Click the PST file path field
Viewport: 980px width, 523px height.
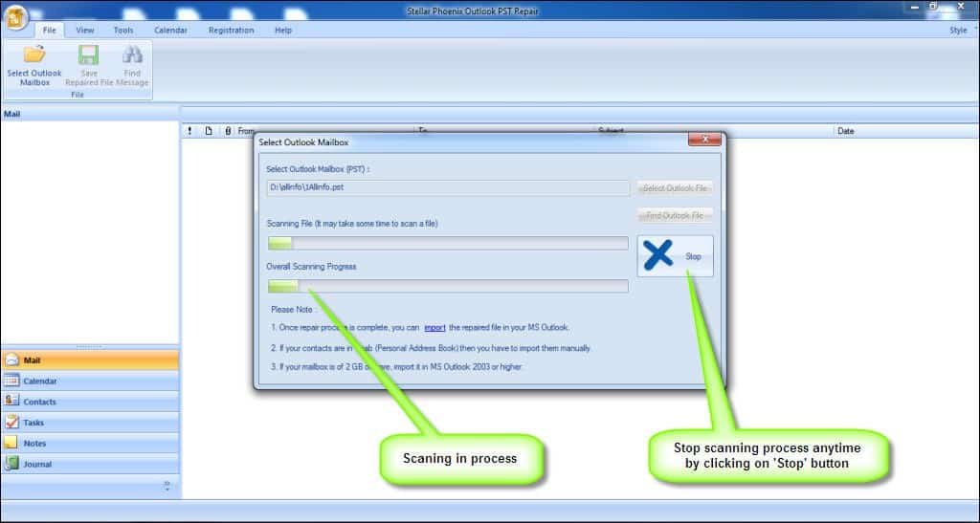(x=448, y=187)
